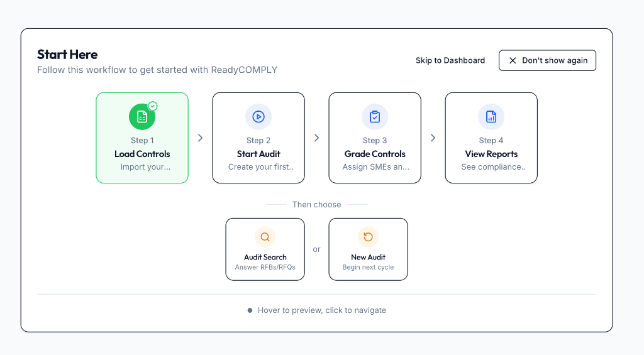Click the 'Hover to preview, click to navigate' hint
Screen dimensions: 644x355
click(x=322, y=310)
